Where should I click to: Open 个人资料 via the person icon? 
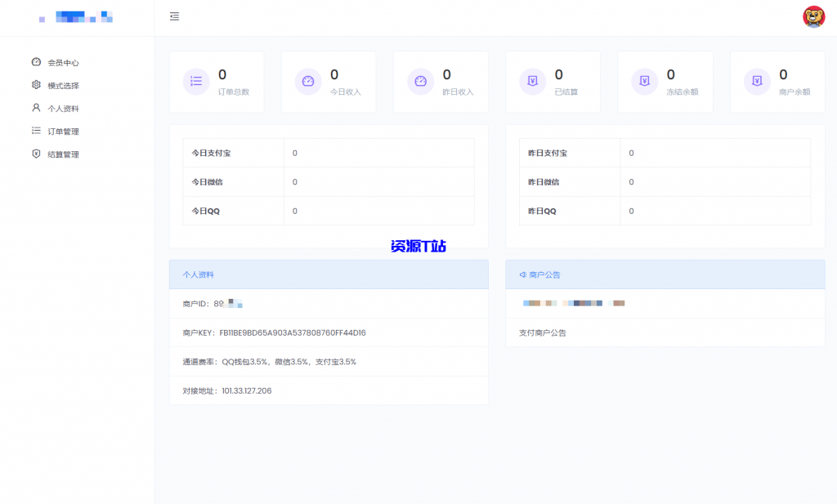coord(34,107)
